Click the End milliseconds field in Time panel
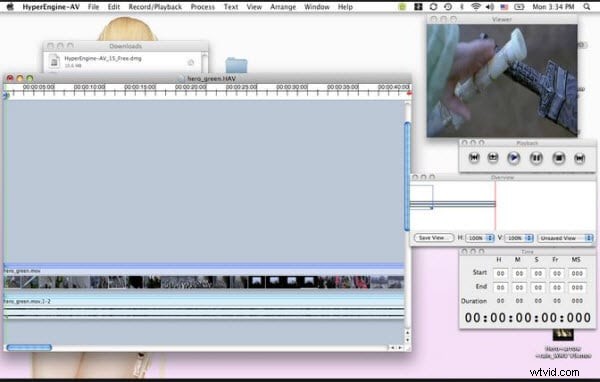This screenshot has width=600, height=382. coord(577,287)
